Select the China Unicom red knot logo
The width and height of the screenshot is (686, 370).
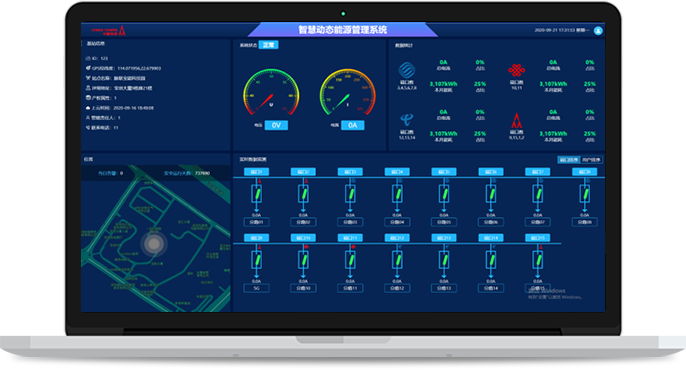coord(516,70)
